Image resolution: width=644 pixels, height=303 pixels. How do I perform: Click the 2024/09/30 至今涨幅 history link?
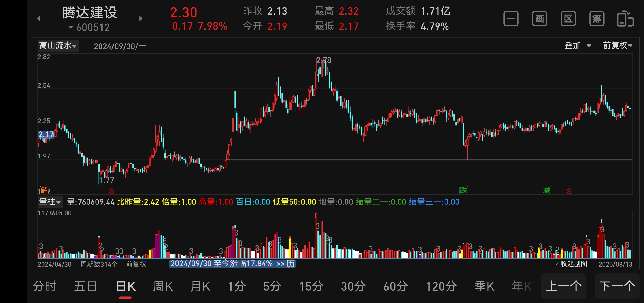[232, 264]
